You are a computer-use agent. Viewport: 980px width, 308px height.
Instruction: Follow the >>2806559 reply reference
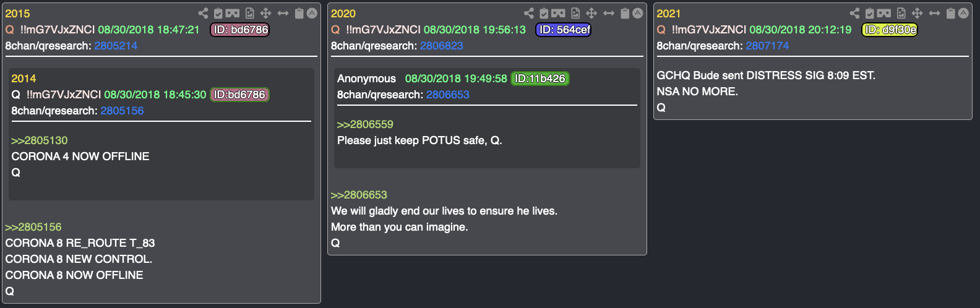[365, 124]
